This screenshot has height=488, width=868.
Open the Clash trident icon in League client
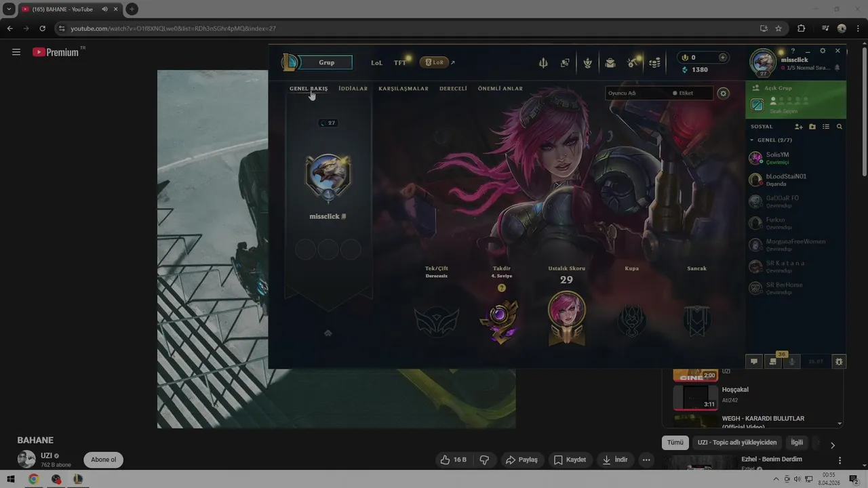click(x=543, y=63)
